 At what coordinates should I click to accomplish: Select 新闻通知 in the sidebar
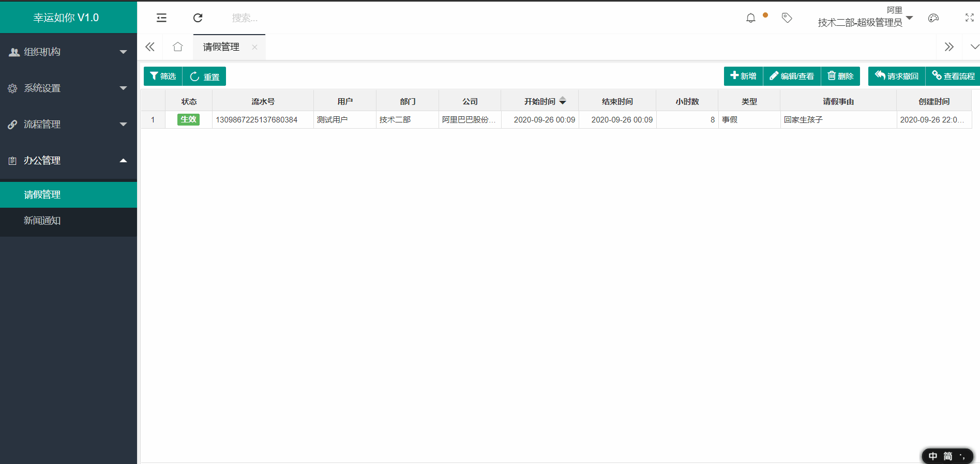coord(68,221)
